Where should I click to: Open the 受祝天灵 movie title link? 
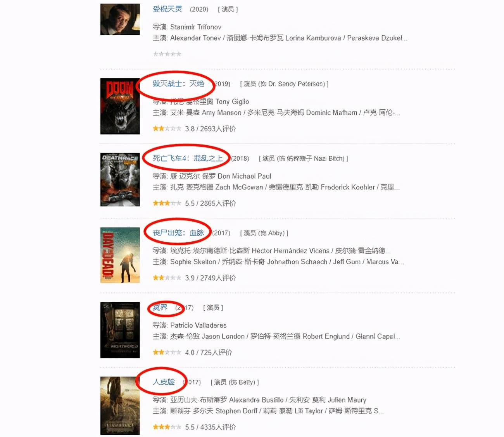pyautogui.click(x=167, y=9)
